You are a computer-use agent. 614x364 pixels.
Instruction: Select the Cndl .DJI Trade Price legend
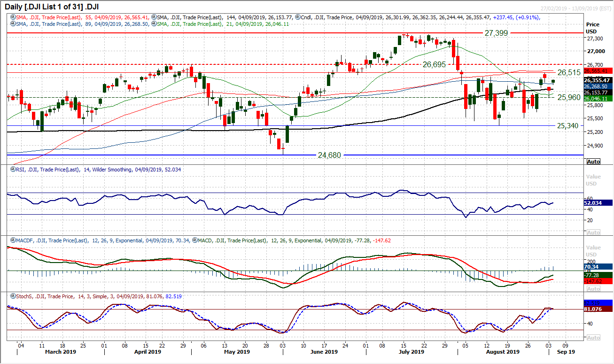(421, 17)
